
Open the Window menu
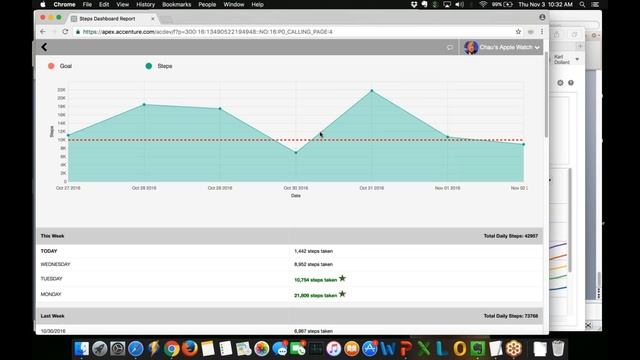[x=234, y=4]
